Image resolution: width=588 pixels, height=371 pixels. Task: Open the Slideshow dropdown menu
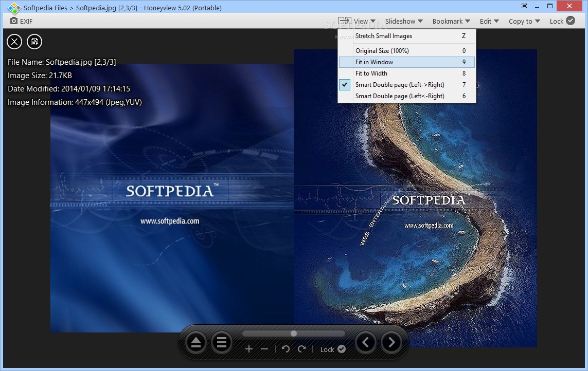pyautogui.click(x=404, y=22)
